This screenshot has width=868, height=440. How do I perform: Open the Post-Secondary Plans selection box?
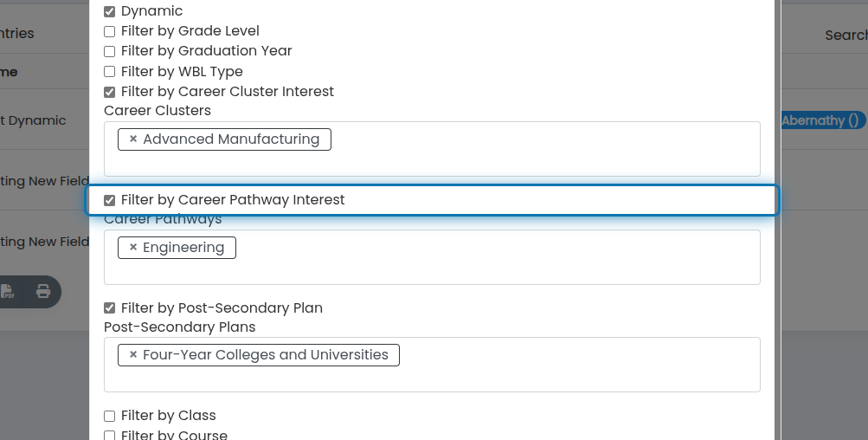[432, 365]
